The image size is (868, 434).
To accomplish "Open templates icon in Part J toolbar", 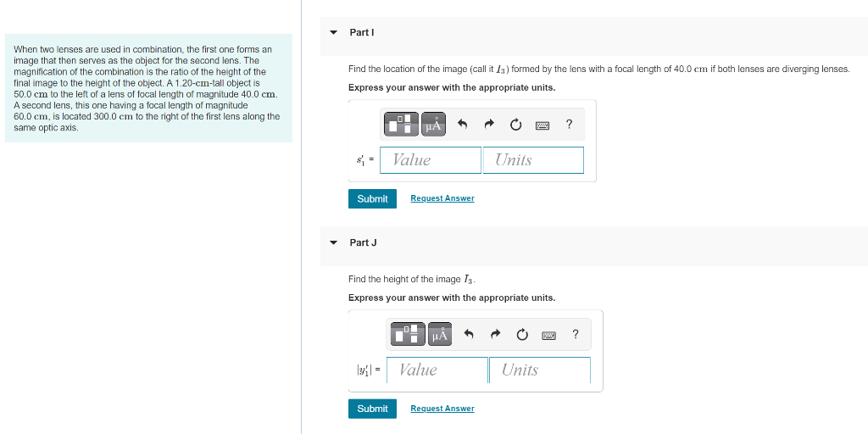I will pos(408,334).
